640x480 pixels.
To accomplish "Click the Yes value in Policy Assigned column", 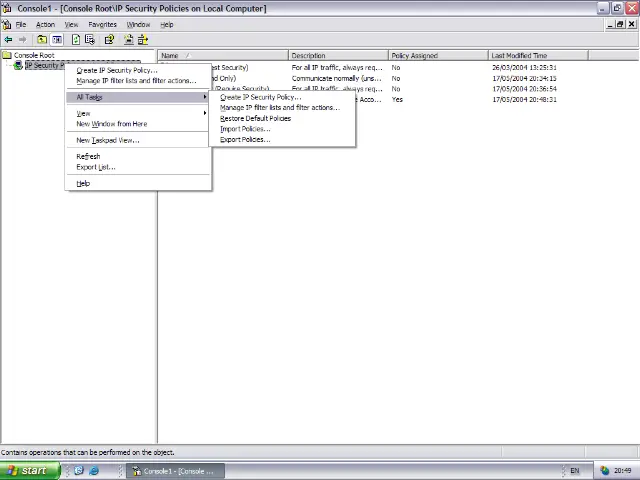I will (397, 100).
